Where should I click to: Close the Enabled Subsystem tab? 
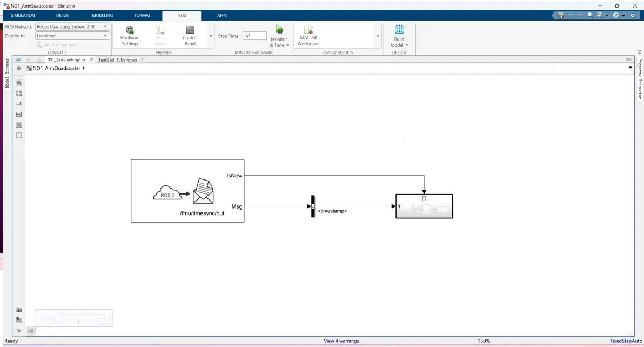[142, 59]
